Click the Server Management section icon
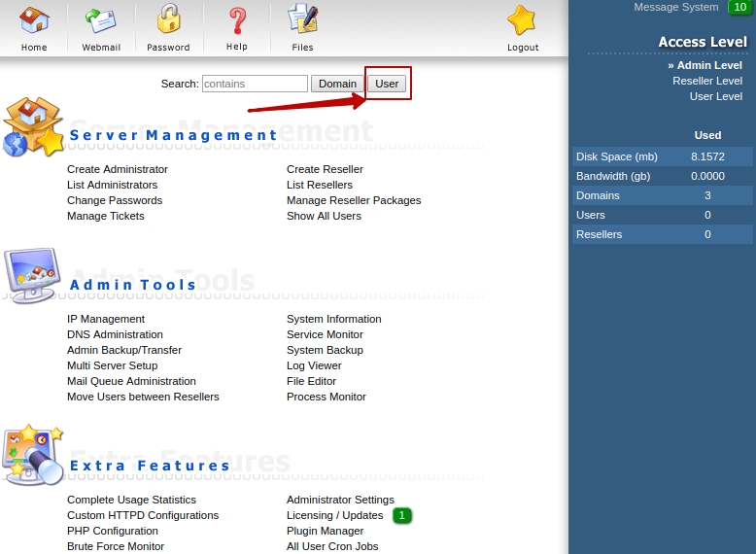Screen dimensions: 756x554 [x=33, y=127]
